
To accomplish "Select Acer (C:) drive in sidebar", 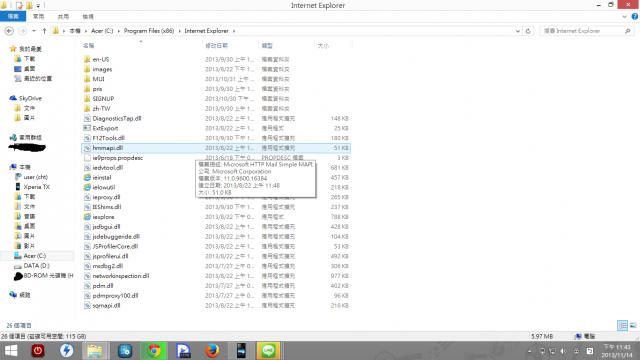I will [x=35, y=256].
